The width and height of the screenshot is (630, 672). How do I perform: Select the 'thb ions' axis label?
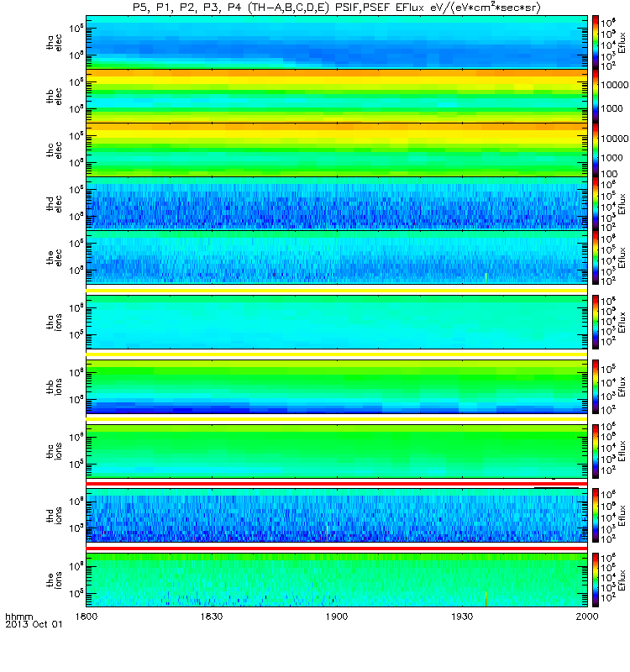[x=55, y=386]
